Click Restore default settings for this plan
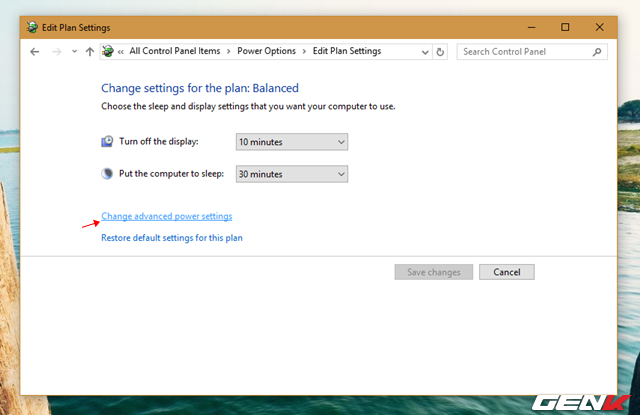 click(x=172, y=238)
